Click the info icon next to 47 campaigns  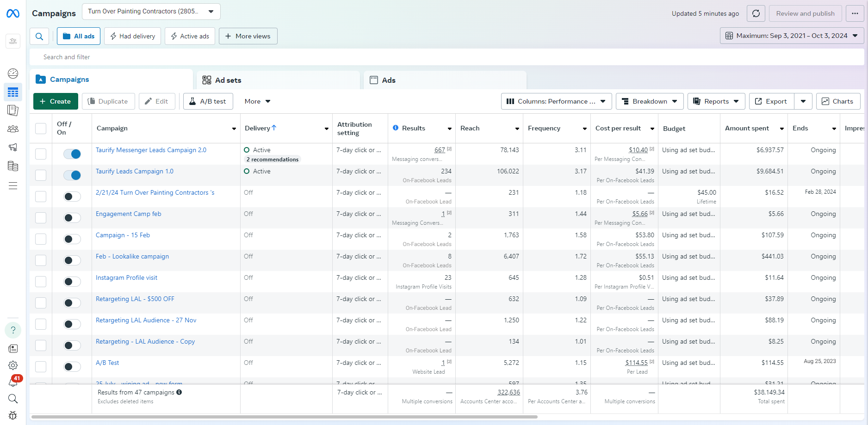(179, 392)
